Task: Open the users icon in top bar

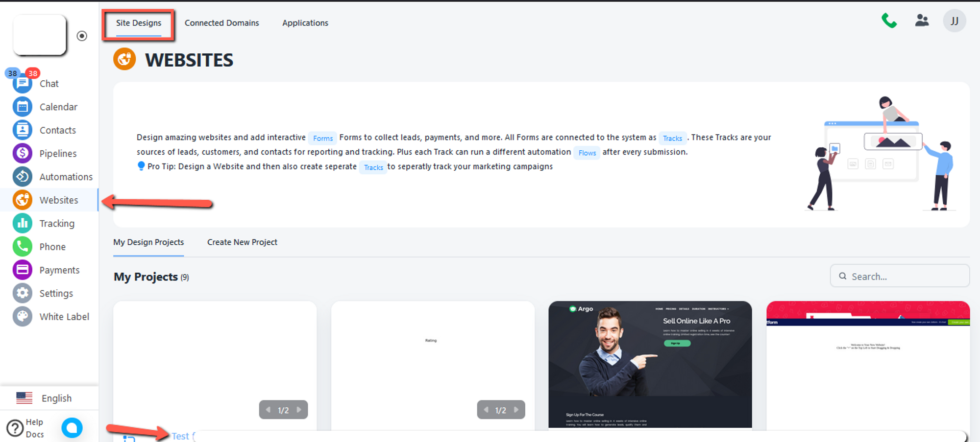Action: tap(922, 21)
